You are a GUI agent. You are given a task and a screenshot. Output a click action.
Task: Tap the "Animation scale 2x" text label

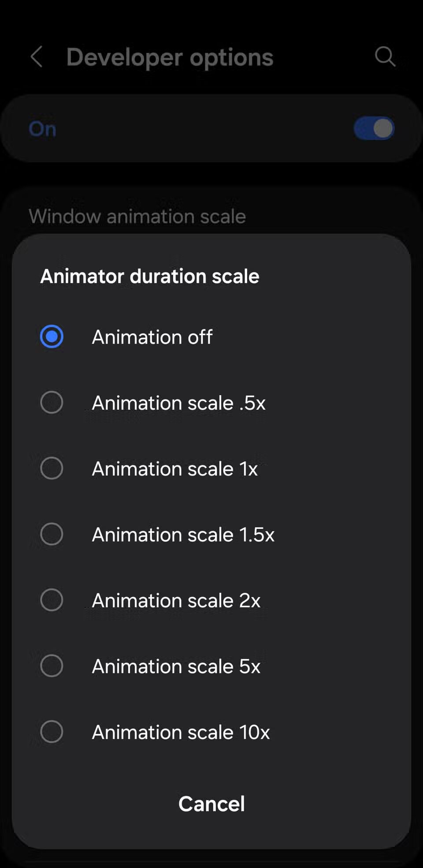pyautogui.click(x=176, y=601)
